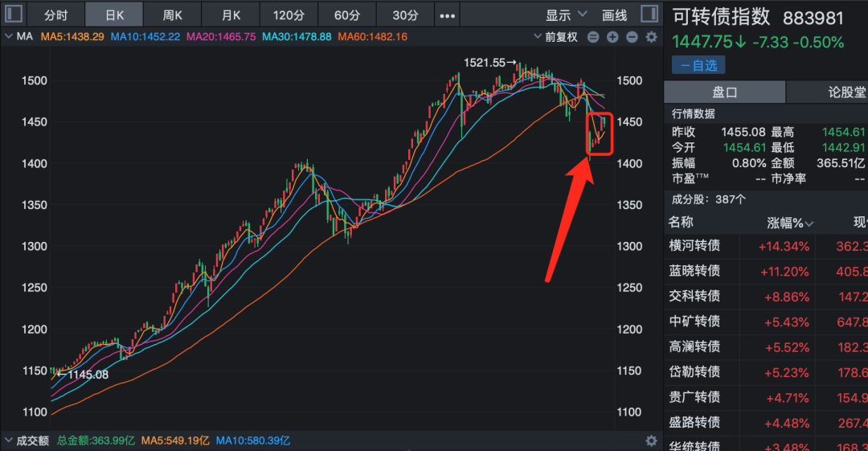The image size is (868, 451).
Task: Open 贵广转债 in the list
Action: (694, 397)
